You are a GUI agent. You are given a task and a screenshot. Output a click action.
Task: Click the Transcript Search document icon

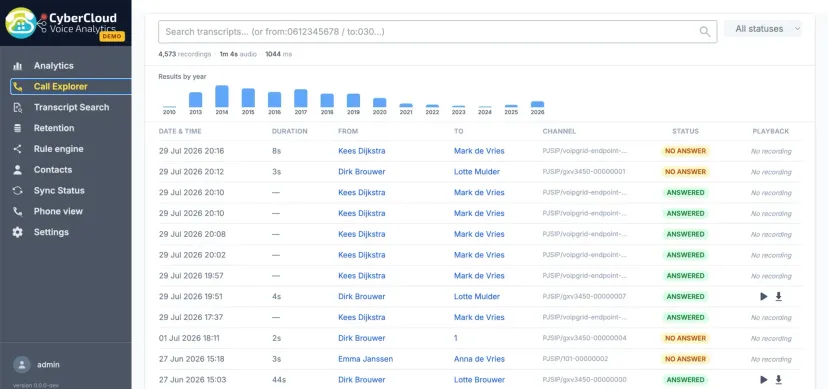pos(17,108)
